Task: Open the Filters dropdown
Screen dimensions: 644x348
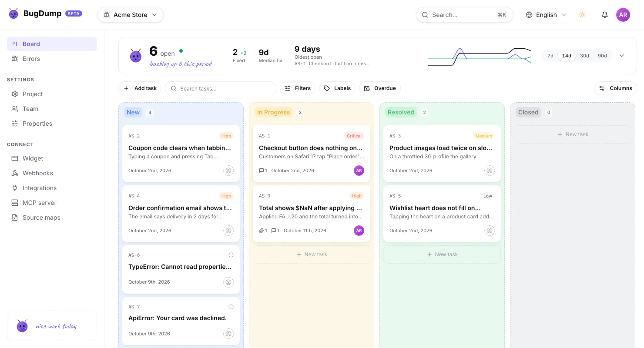Action: [x=298, y=88]
